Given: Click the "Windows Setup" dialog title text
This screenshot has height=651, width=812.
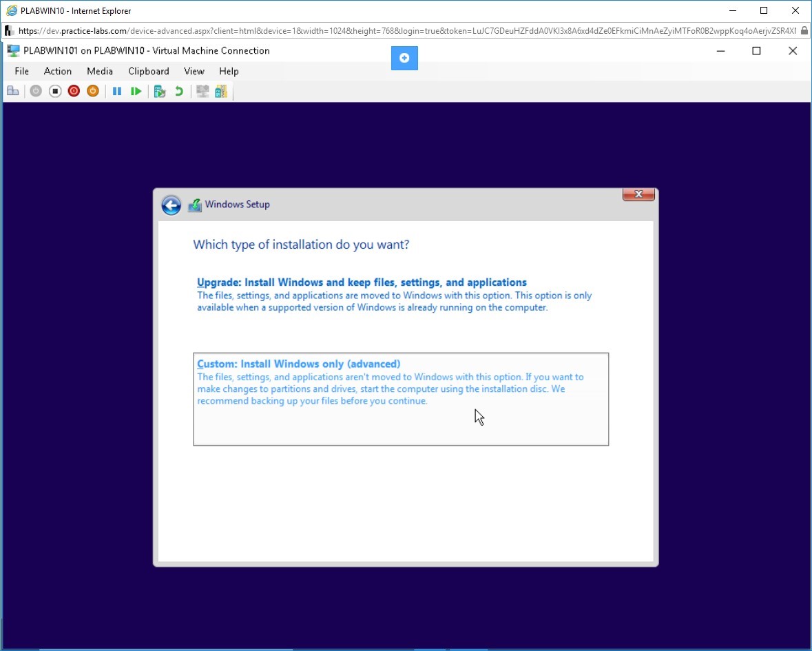Looking at the screenshot, I should 237,205.
